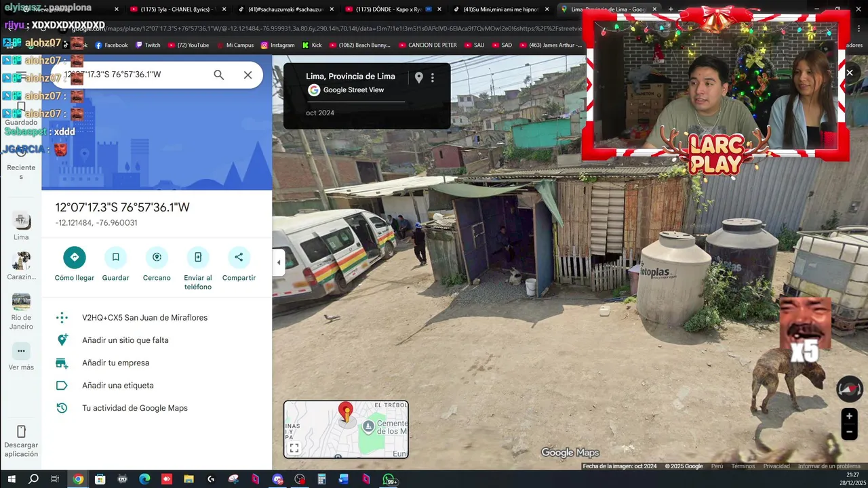868x488 pixels.
Task: Open Microsoft Edge from the taskbar
Action: (x=144, y=479)
